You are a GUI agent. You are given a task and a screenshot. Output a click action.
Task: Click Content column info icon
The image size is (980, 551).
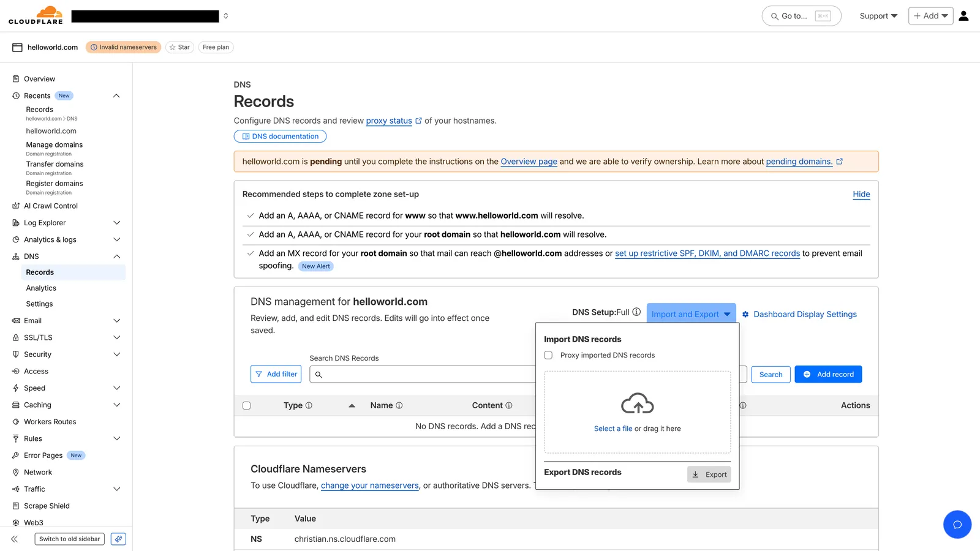(509, 405)
